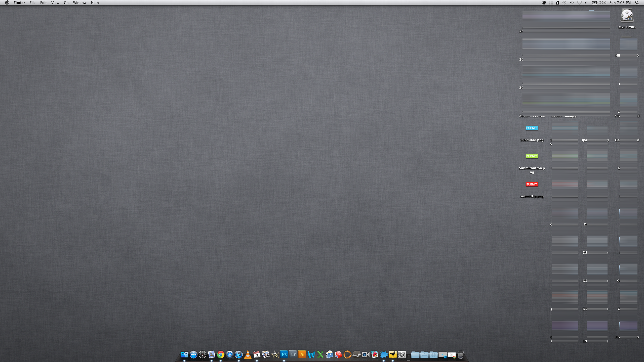Open the Mac App Store icon
Viewport: 644px width, 362px height.
tap(193, 355)
